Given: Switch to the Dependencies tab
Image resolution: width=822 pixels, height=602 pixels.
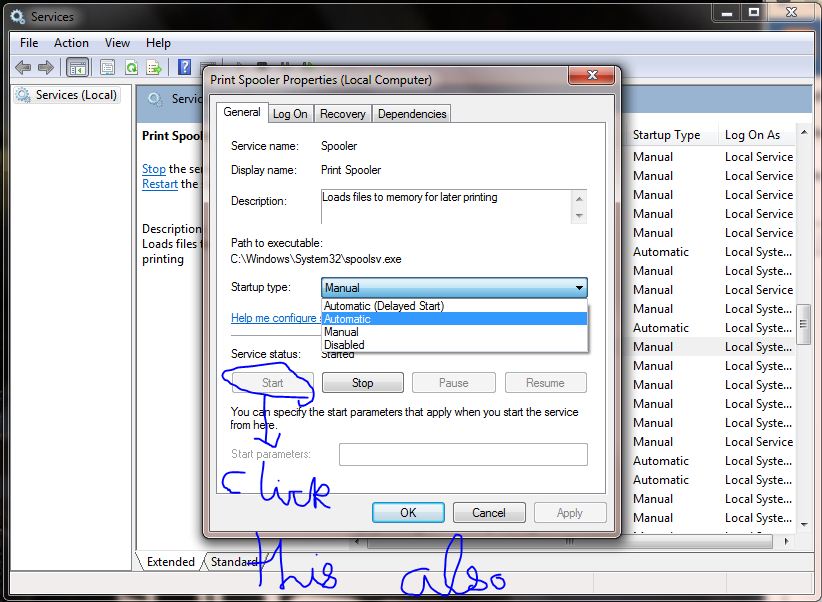Looking at the screenshot, I should tap(411, 113).
